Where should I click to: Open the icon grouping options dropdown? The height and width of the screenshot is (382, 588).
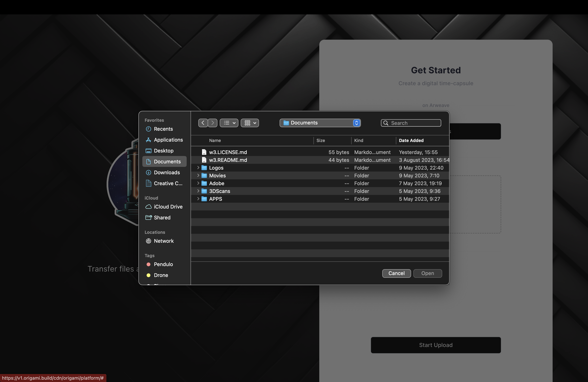pos(250,123)
